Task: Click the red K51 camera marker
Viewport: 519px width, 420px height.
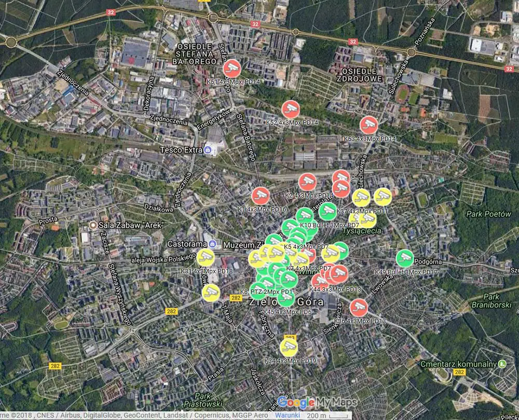Action: (x=232, y=68)
